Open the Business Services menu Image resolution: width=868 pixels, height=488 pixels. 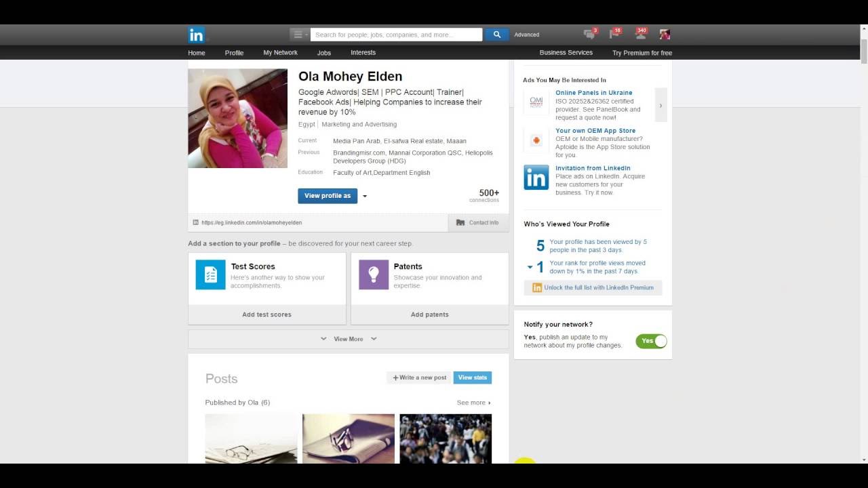566,53
